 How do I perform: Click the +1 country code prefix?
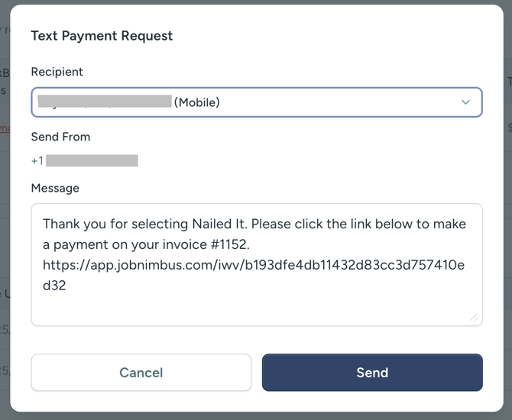(37, 160)
